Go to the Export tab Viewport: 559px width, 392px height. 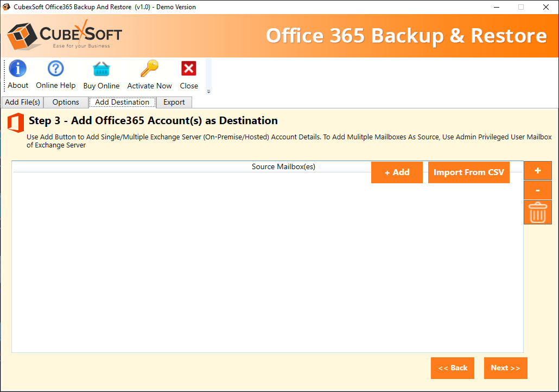[174, 102]
